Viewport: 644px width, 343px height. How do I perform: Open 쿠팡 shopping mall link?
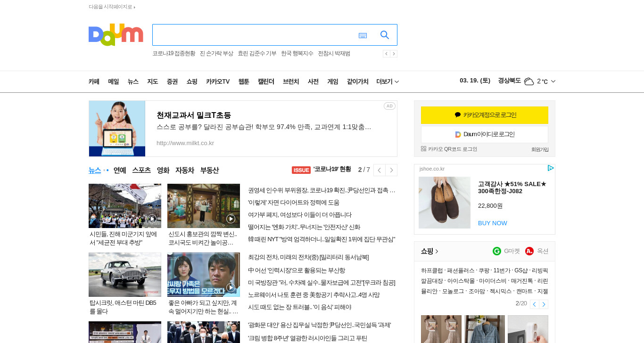[x=484, y=270]
